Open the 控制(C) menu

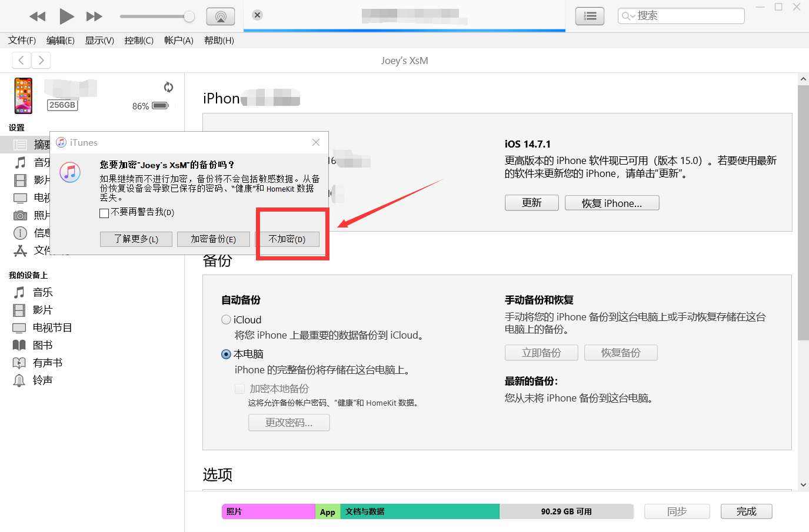pyautogui.click(x=139, y=41)
